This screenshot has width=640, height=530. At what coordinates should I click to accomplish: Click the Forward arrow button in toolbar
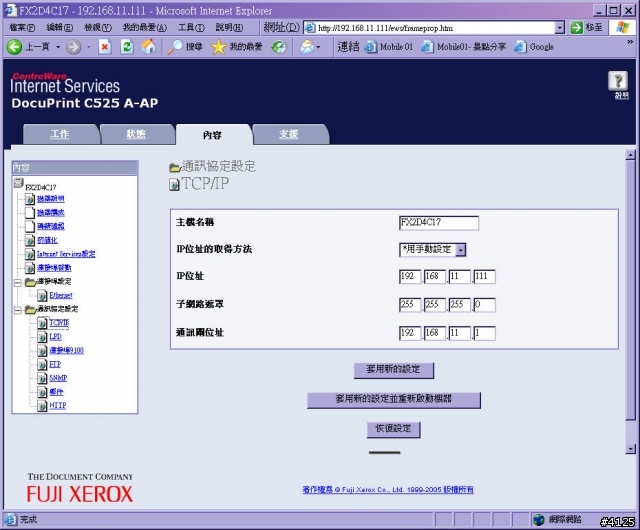coord(73,47)
